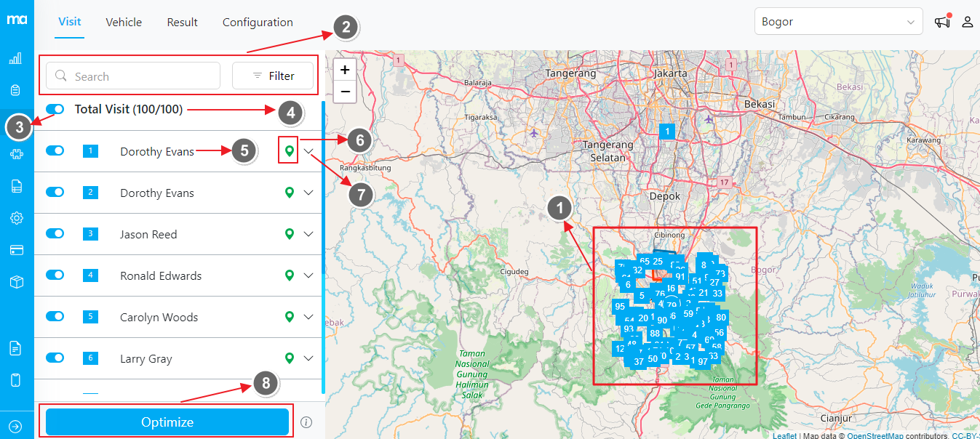The width and height of the screenshot is (980, 439).
Task: Click the info icon beside Optimize
Action: point(306,422)
